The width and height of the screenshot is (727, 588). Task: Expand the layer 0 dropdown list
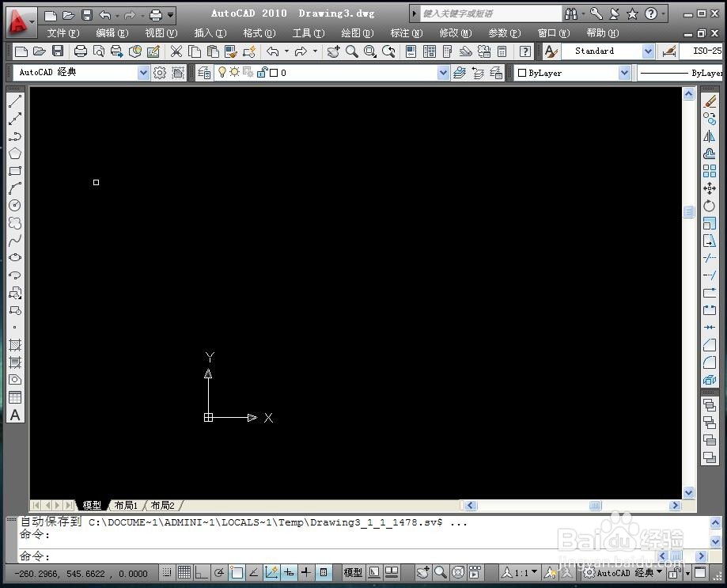444,73
